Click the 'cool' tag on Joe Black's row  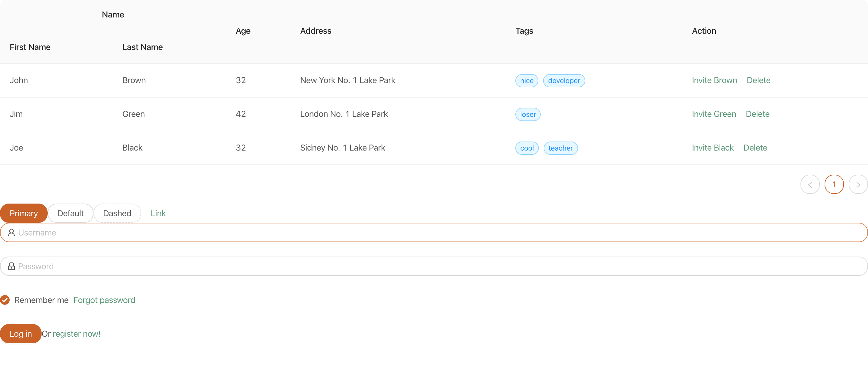(527, 148)
